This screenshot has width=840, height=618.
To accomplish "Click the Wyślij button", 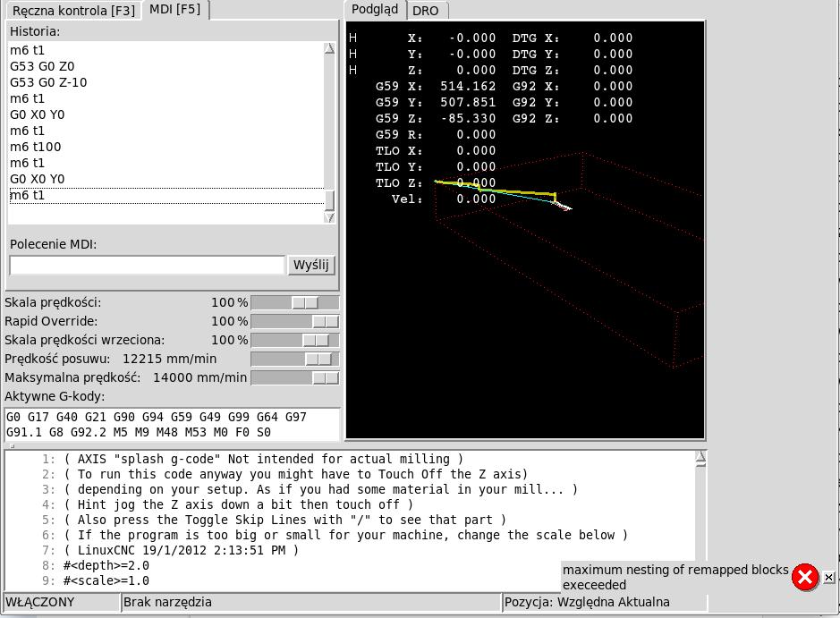I will pos(311,265).
